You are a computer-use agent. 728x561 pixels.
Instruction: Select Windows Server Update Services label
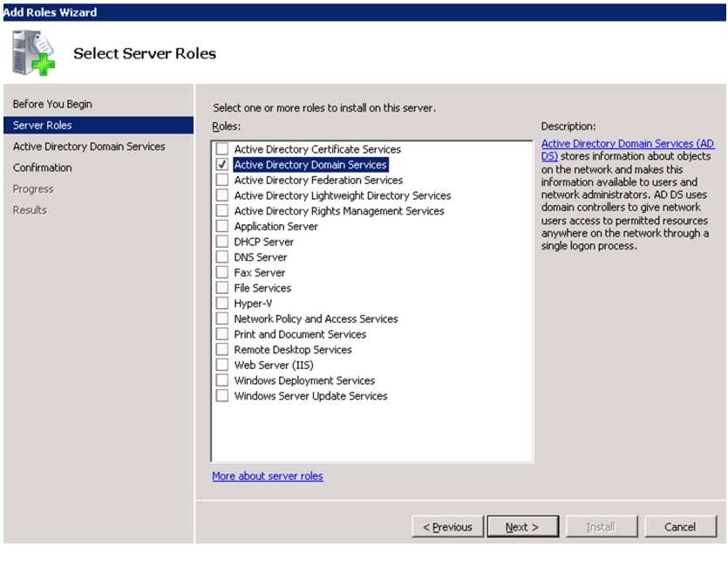click(x=310, y=396)
